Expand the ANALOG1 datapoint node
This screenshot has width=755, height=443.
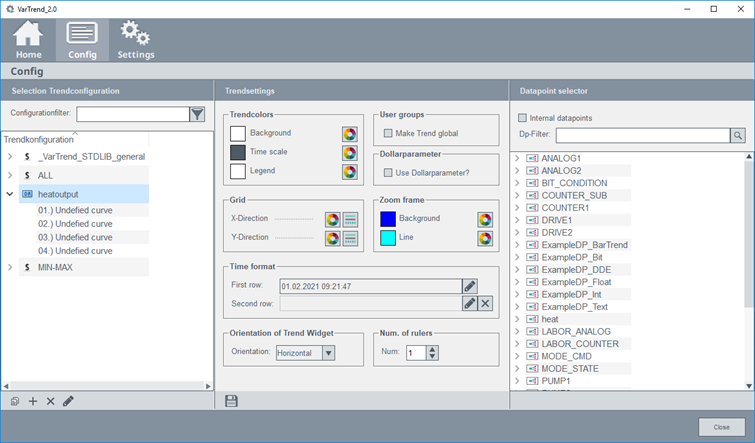pyautogui.click(x=516, y=158)
